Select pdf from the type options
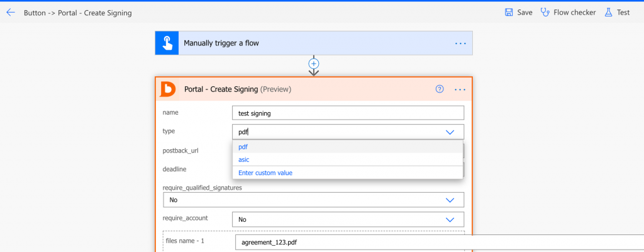This screenshot has width=644, height=252. coord(347,147)
